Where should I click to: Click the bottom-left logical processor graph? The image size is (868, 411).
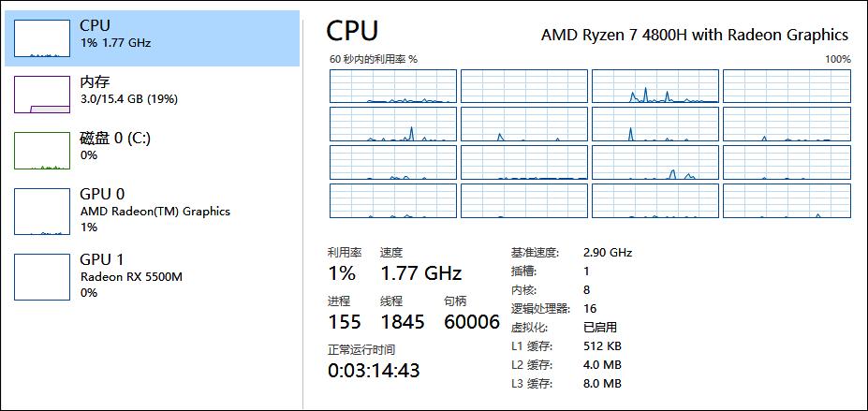[393, 201]
